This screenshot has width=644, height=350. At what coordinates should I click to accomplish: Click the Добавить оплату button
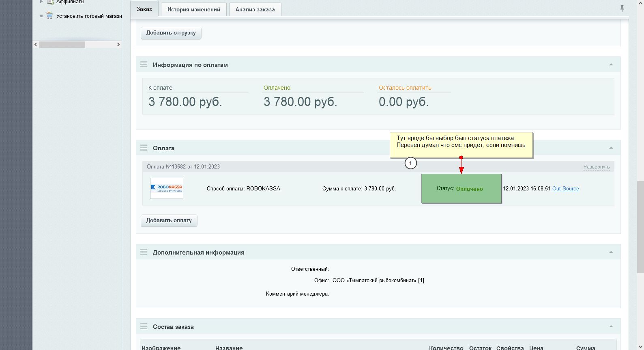[x=169, y=220]
